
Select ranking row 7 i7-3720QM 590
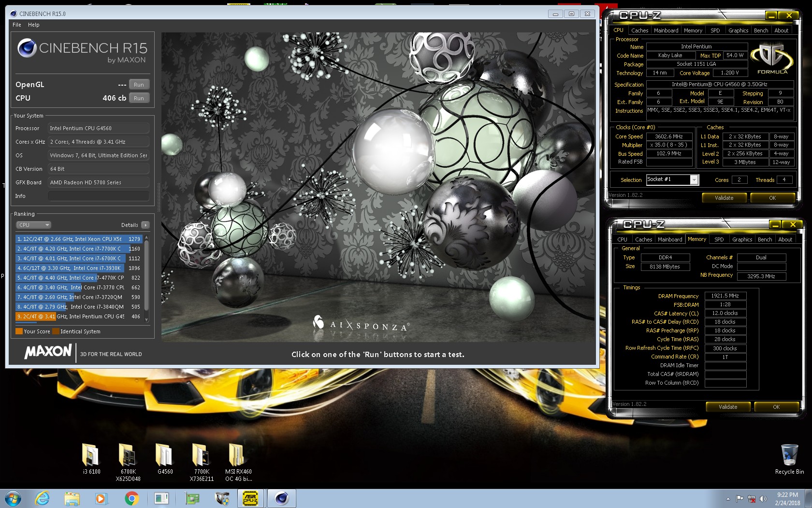[79, 297]
